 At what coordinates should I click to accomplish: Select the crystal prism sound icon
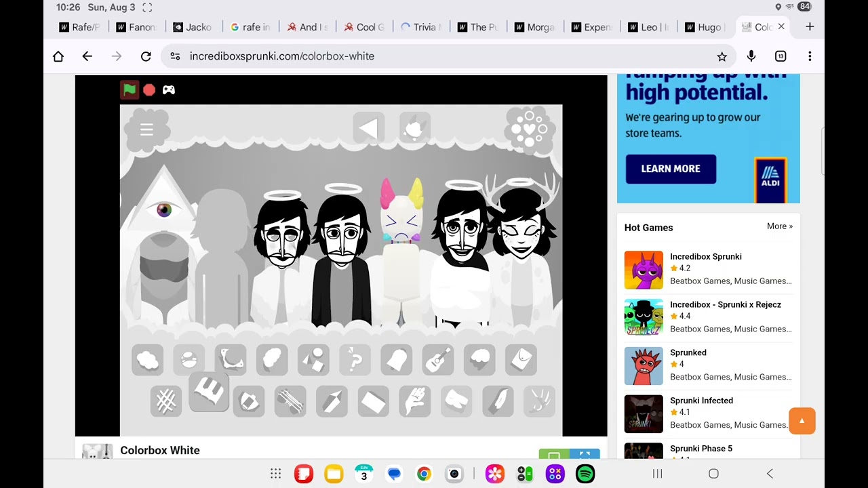(x=332, y=401)
